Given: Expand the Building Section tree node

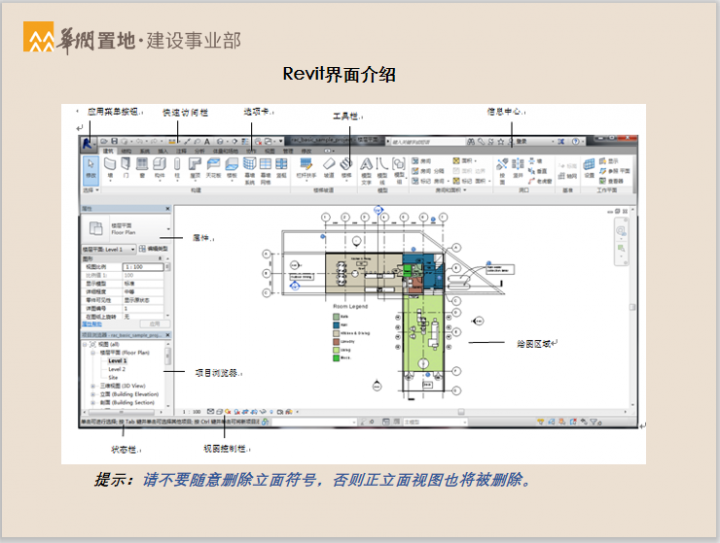Looking at the screenshot, I should point(93,403).
